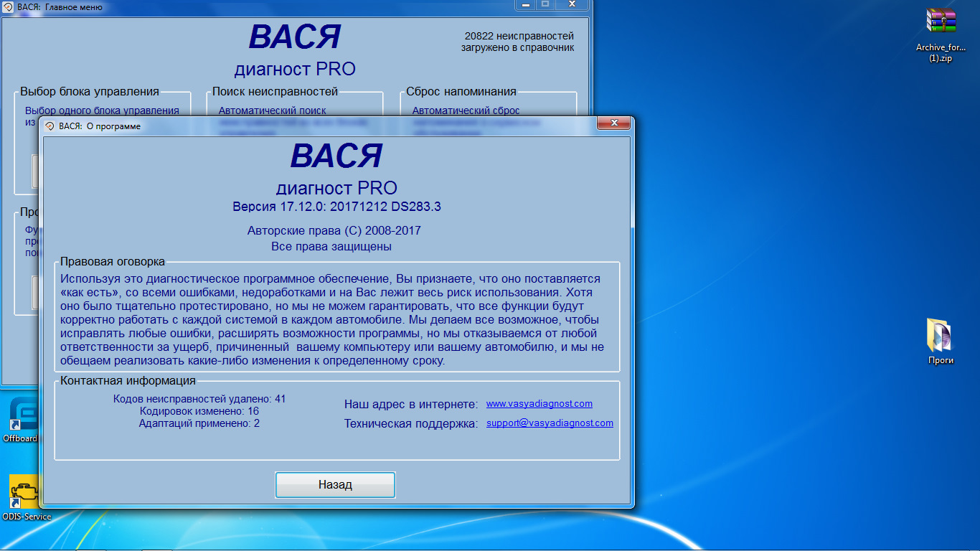Click Авторские права (C) 2008-2017 text
This screenshot has width=980, height=551.
[334, 231]
